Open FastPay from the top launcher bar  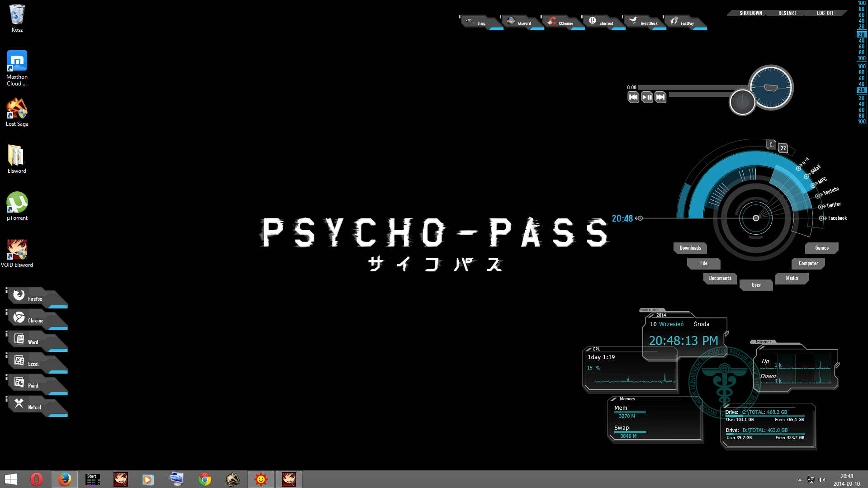coord(685,23)
